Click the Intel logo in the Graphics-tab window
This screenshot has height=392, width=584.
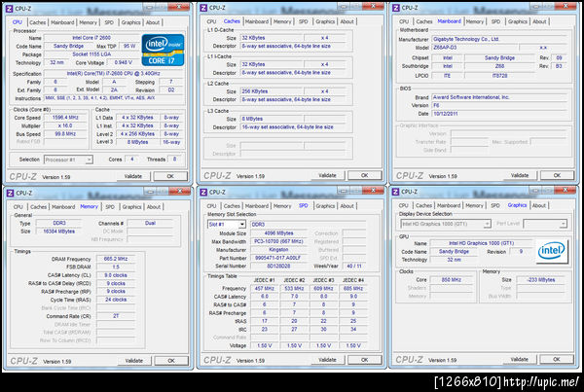552,251
